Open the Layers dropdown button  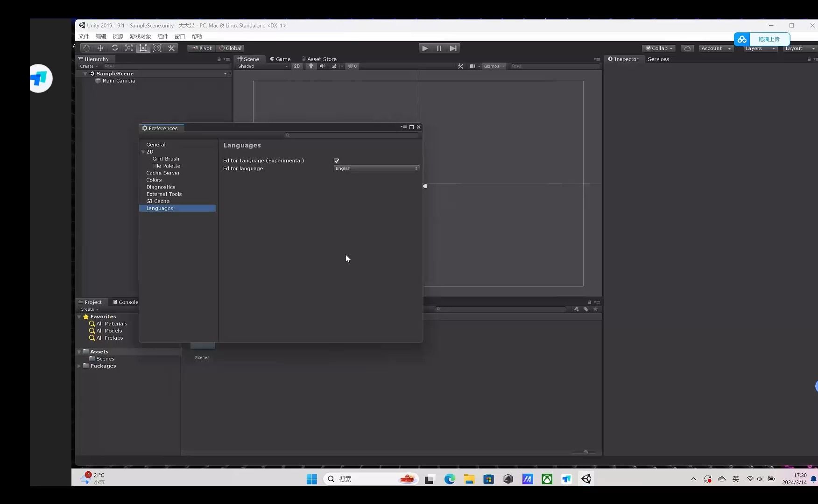tap(759, 48)
